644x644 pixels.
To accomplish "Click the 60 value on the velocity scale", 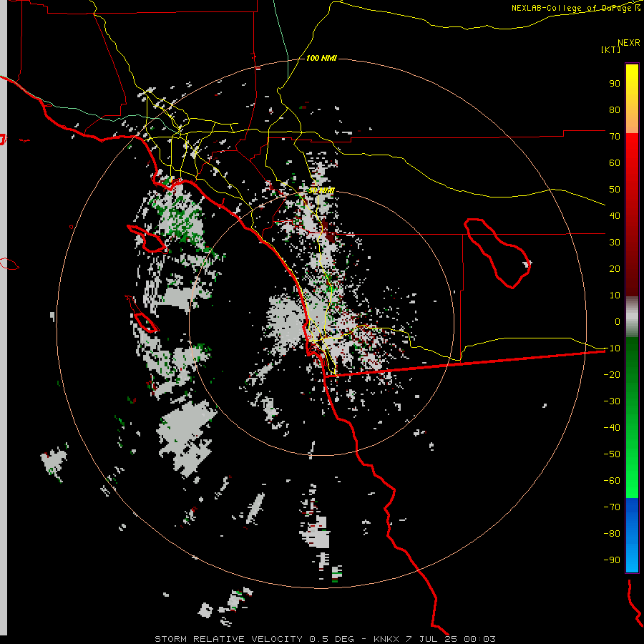I will tap(615, 162).
